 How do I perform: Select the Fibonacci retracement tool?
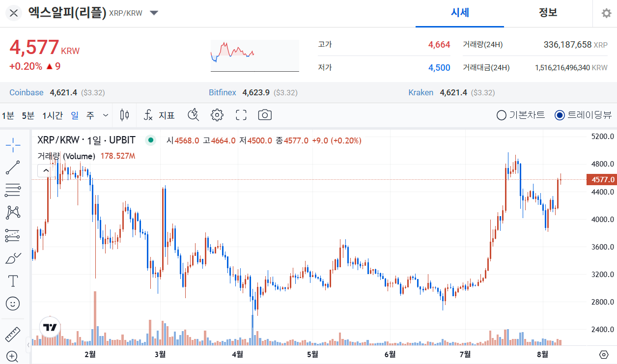coord(13,190)
